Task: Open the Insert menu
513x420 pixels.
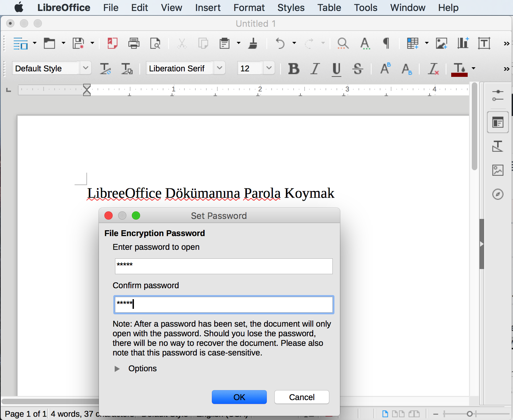Action: (208, 8)
